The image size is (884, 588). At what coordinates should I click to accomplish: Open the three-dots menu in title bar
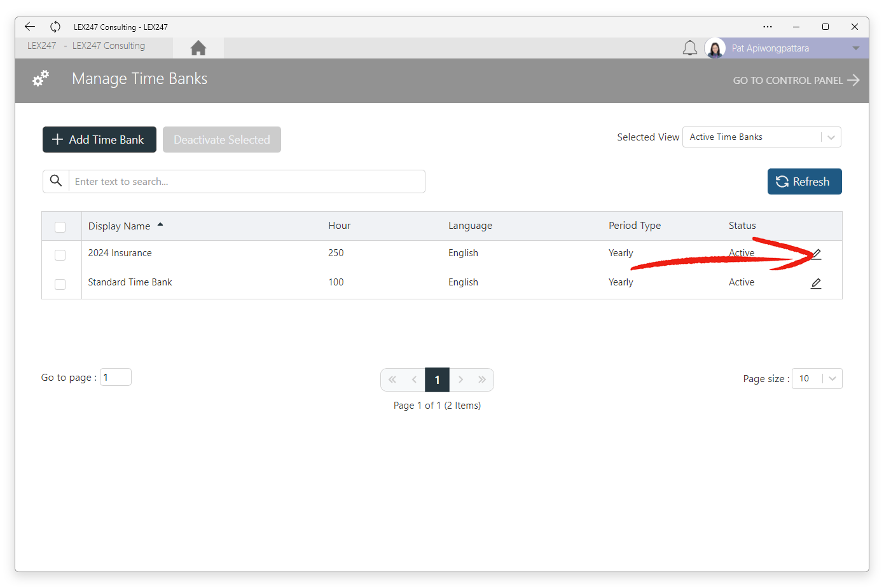[768, 27]
